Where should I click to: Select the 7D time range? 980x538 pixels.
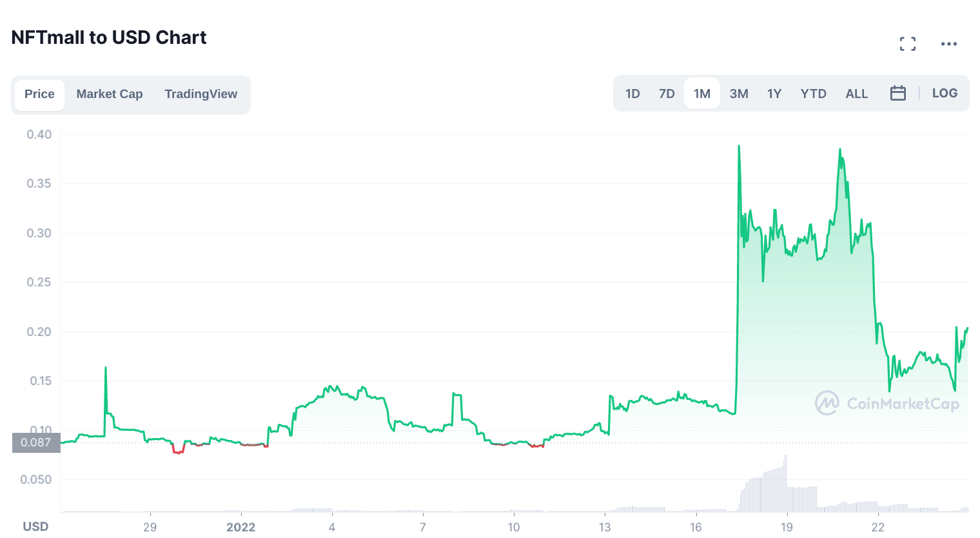667,94
